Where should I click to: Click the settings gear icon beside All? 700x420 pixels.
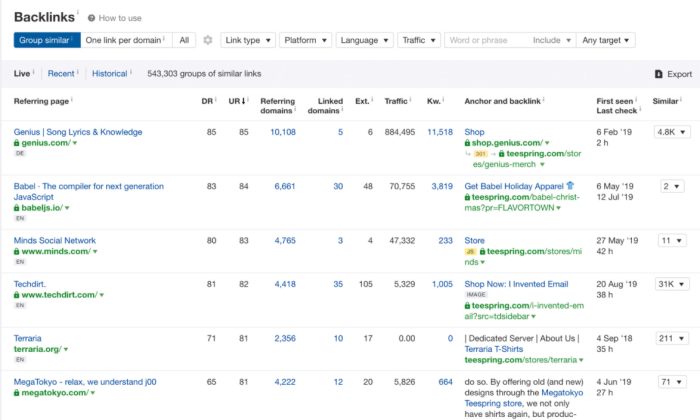coord(208,40)
